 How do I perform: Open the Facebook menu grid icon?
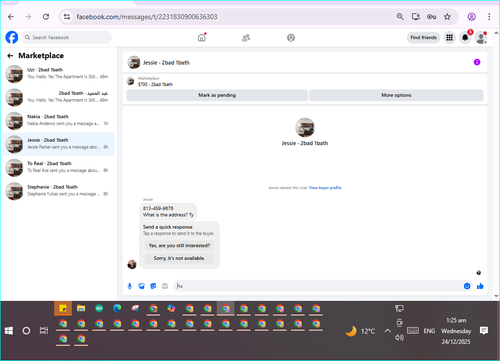point(450,38)
